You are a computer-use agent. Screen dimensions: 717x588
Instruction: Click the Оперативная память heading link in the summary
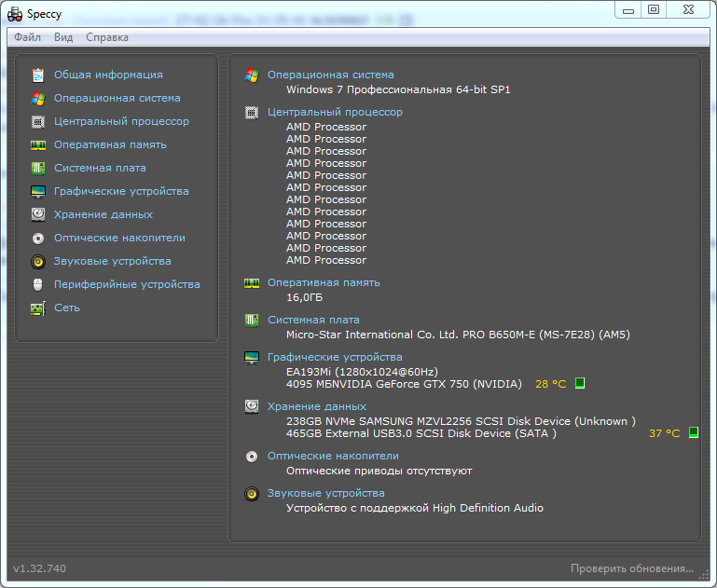(324, 282)
